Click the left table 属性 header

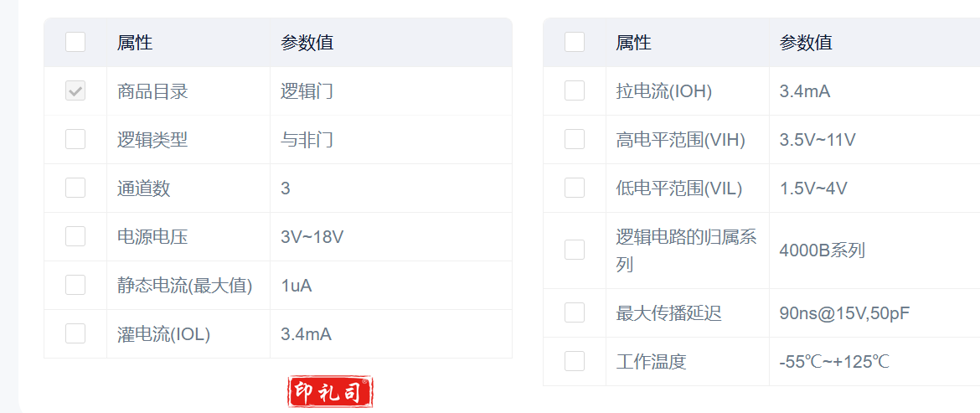(x=135, y=43)
